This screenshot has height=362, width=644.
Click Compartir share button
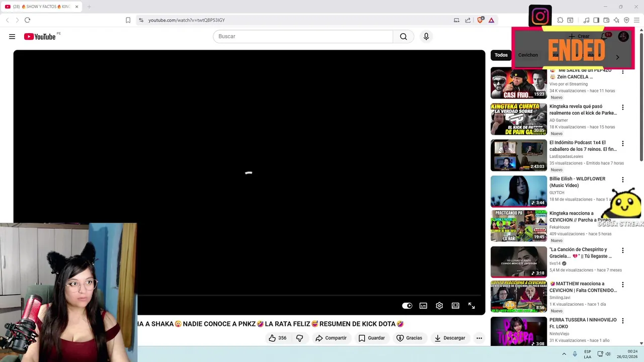[x=331, y=338]
